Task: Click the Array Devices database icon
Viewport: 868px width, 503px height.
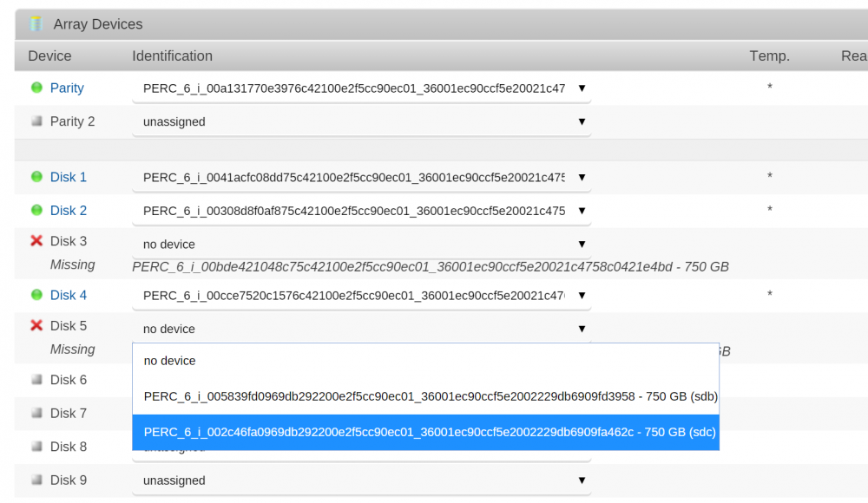Action: coord(36,23)
